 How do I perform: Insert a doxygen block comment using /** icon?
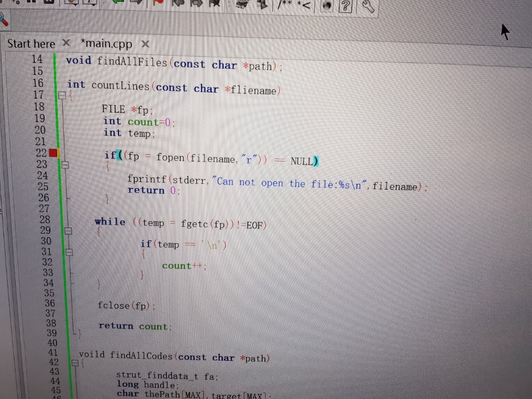[285, 5]
